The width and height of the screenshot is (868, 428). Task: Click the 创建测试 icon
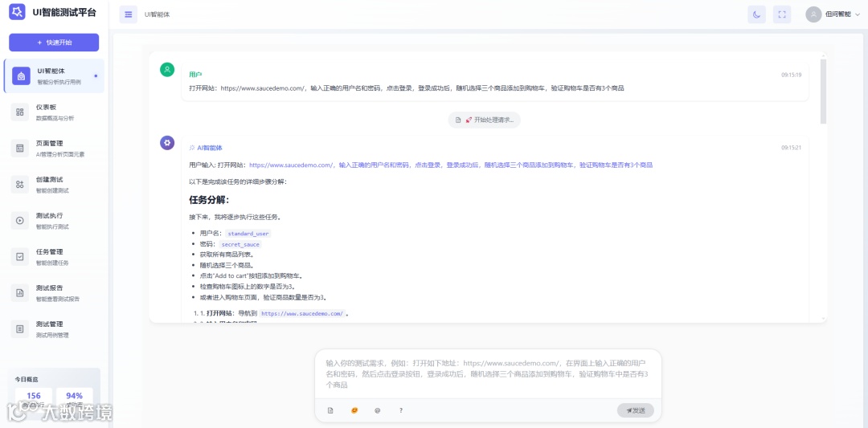point(20,185)
